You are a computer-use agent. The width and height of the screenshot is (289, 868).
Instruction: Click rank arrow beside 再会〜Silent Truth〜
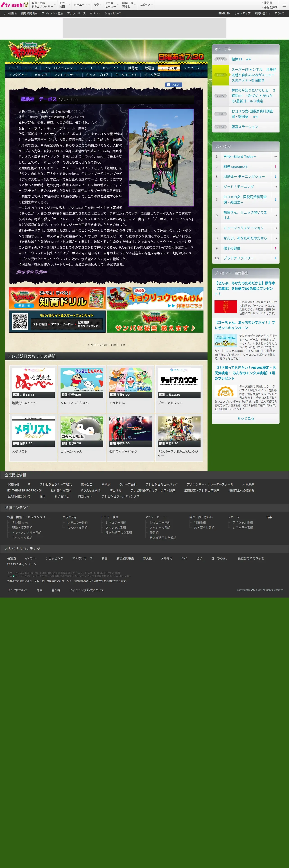pos(275,156)
